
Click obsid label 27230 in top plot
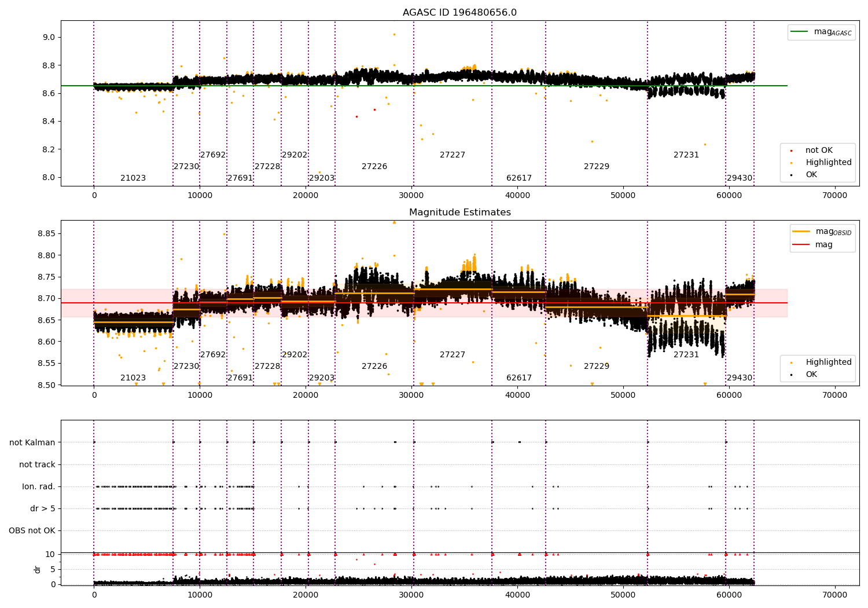[186, 167]
